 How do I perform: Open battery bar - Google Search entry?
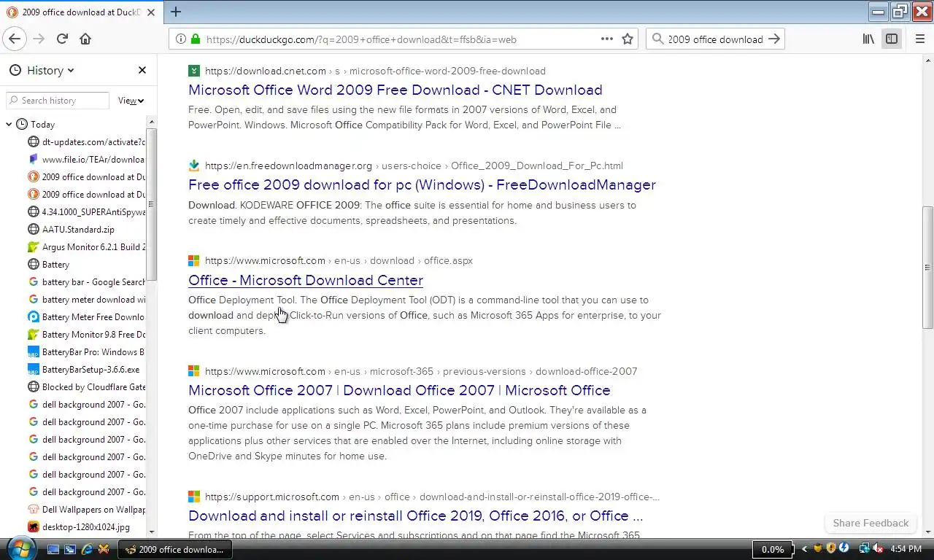[86, 282]
